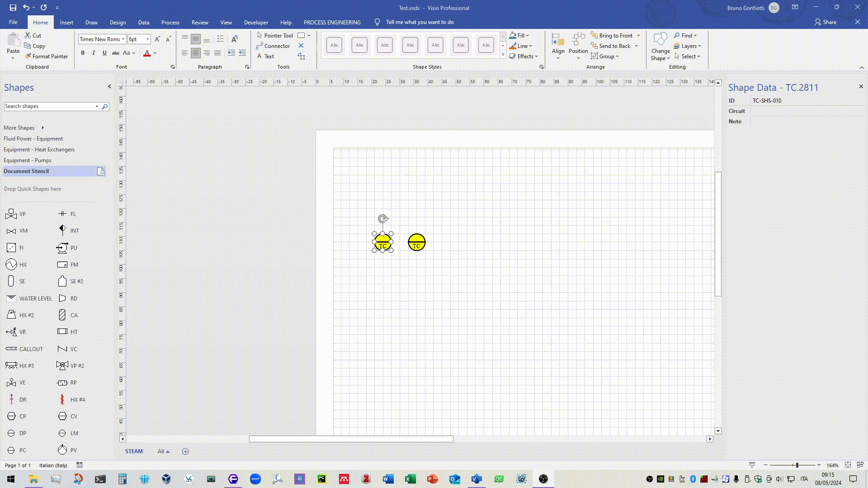The image size is (868, 488).
Task: Click the VP valve shape in the stencil
Action: pos(11,214)
